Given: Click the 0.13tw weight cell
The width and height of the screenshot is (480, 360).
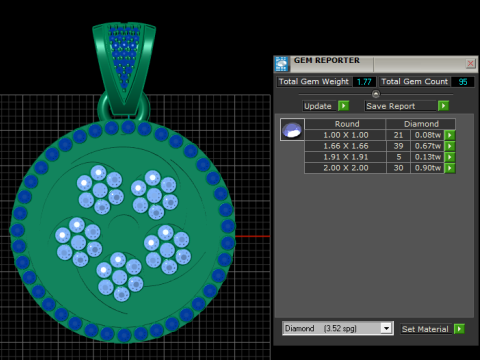Looking at the screenshot, I should 427,157.
